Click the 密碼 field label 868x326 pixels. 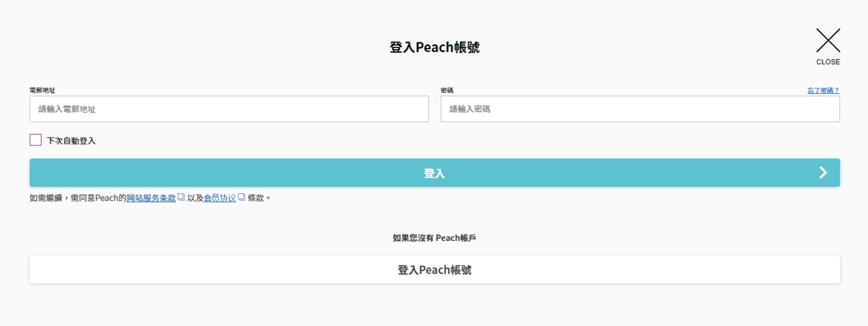(x=447, y=90)
